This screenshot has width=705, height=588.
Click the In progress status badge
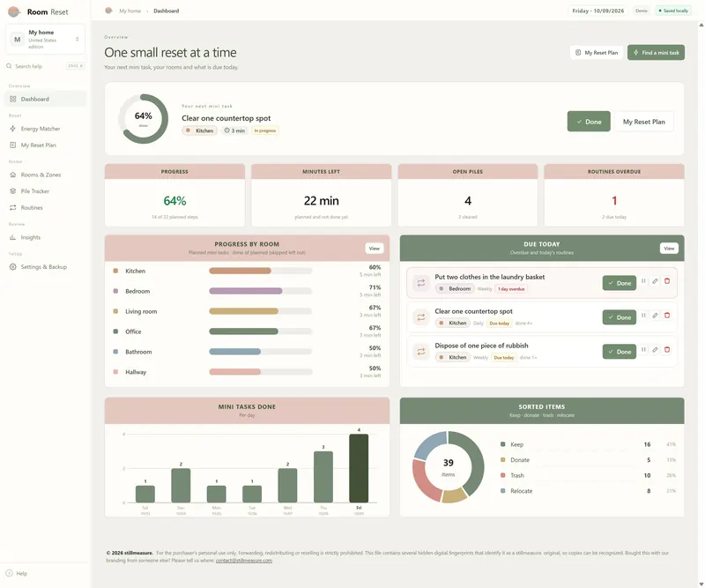pyautogui.click(x=265, y=130)
